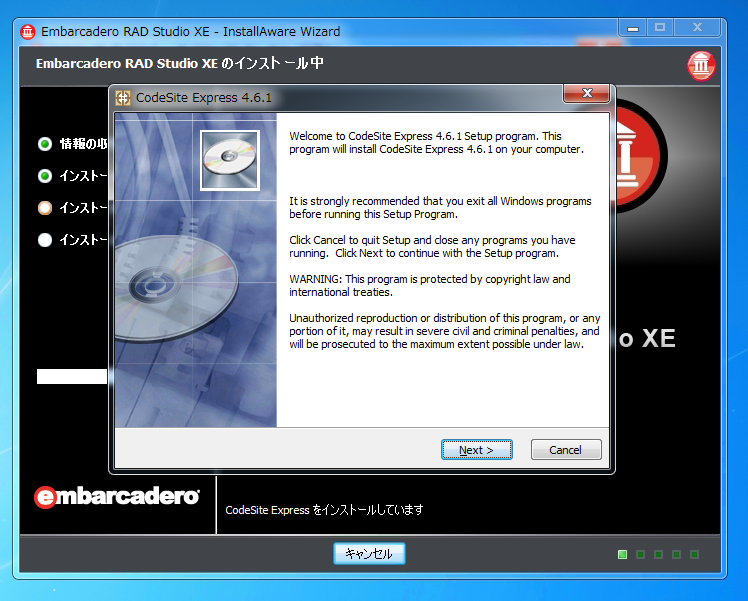The height and width of the screenshot is (601, 748).
Task: Click the 'Embarcadero RAD Studio XE のインストール中' heading
Action: pyautogui.click(x=179, y=63)
